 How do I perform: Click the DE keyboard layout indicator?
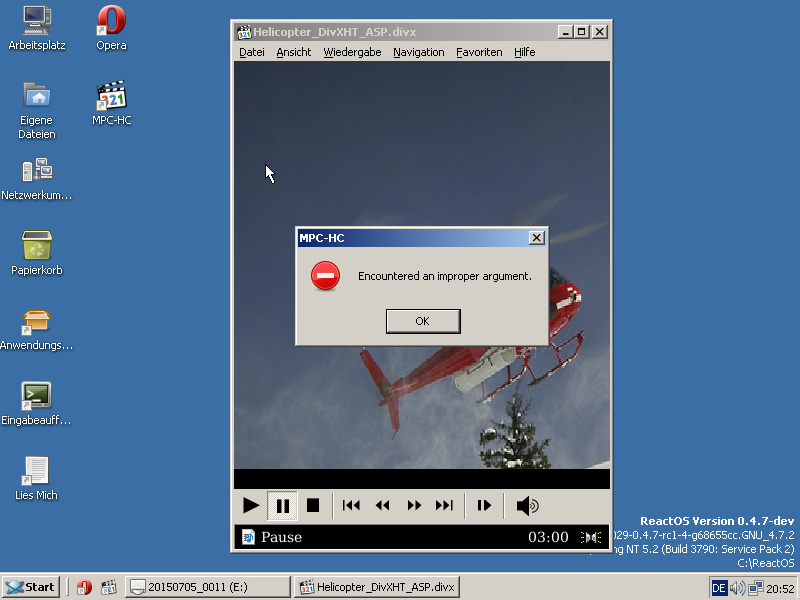point(718,588)
